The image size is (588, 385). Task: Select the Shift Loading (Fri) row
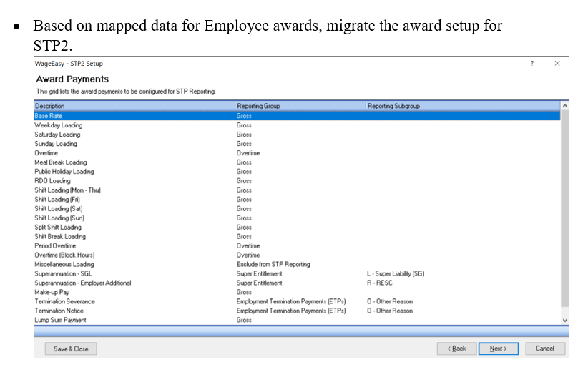(x=297, y=200)
